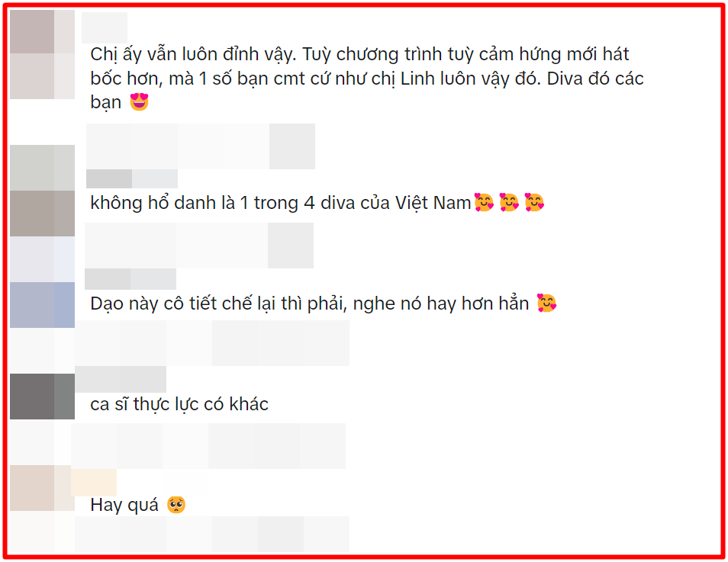
Task: Click the first hug emoji after 'Việt Nam'
Action: coord(484,202)
